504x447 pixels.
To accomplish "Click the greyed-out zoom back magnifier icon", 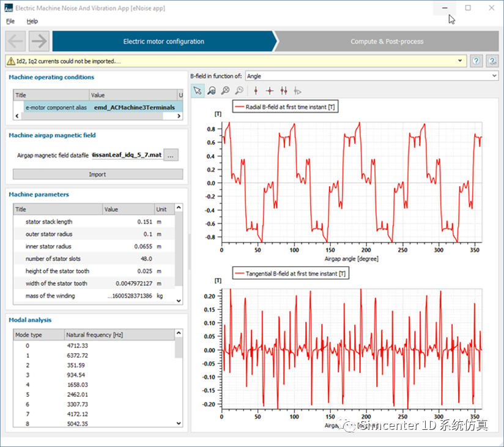I will [239, 91].
